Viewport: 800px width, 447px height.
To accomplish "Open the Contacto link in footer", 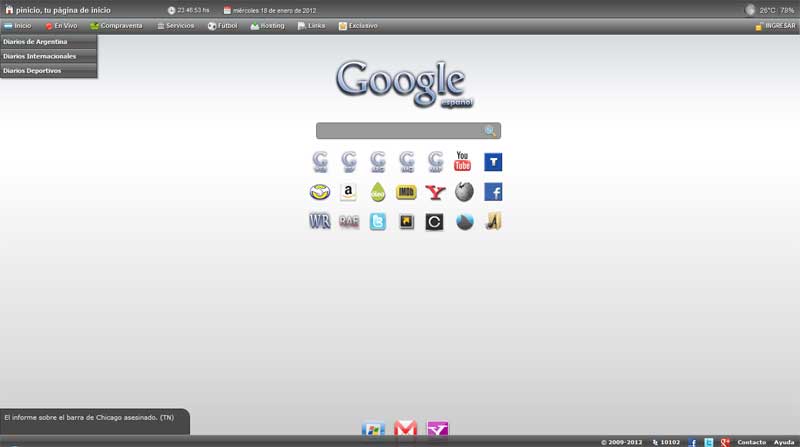I will click(x=751, y=442).
